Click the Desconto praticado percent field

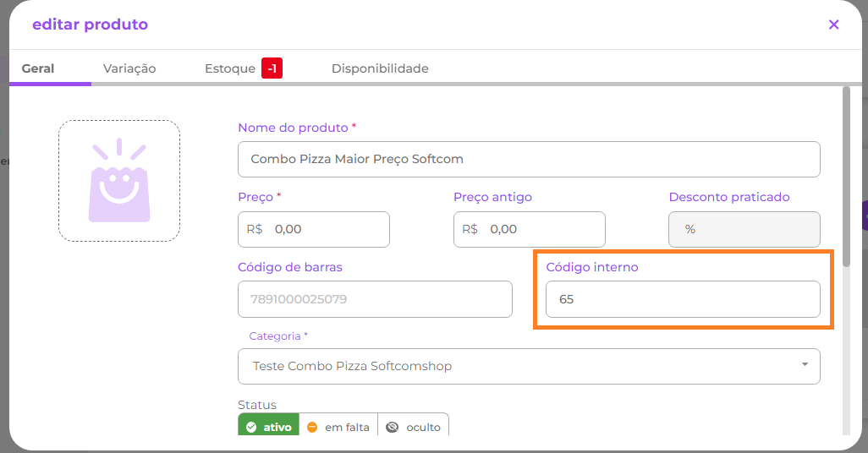click(x=744, y=229)
